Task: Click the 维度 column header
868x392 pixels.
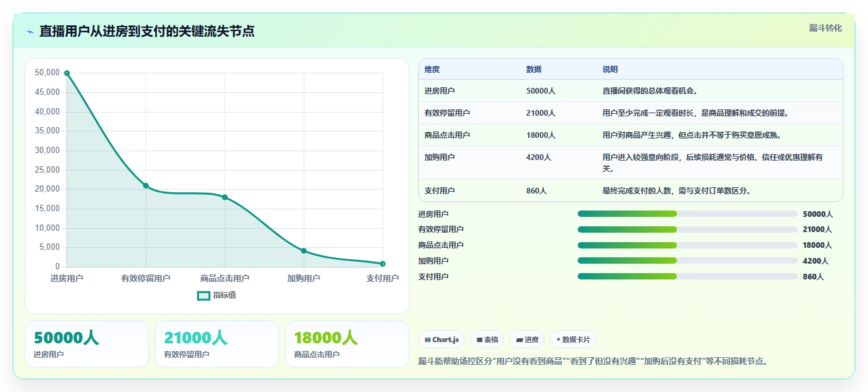Action: click(x=432, y=70)
